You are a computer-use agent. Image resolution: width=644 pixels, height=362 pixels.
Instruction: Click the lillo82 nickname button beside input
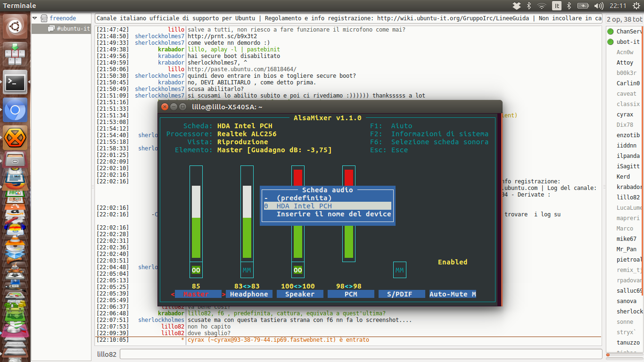[107, 354]
